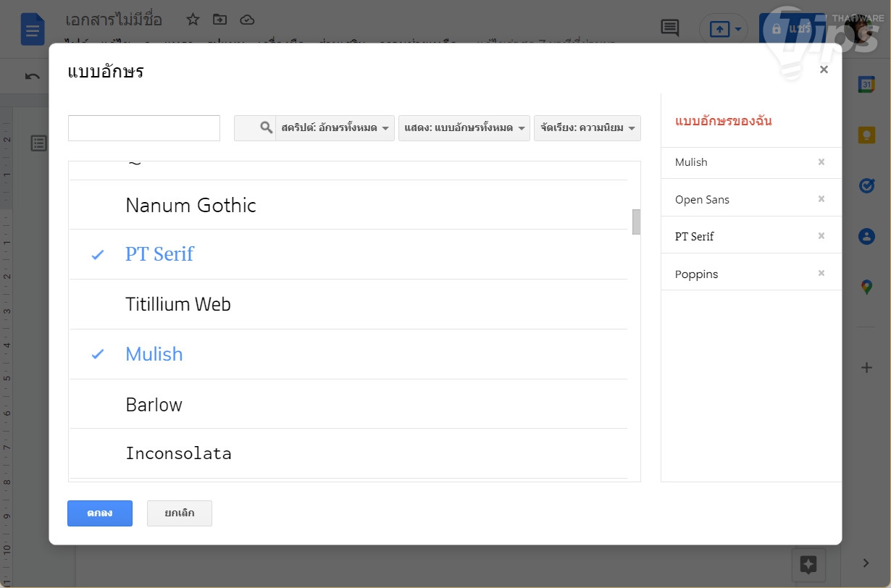Open the script filter dropdown
This screenshot has width=891, height=588.
tap(335, 128)
